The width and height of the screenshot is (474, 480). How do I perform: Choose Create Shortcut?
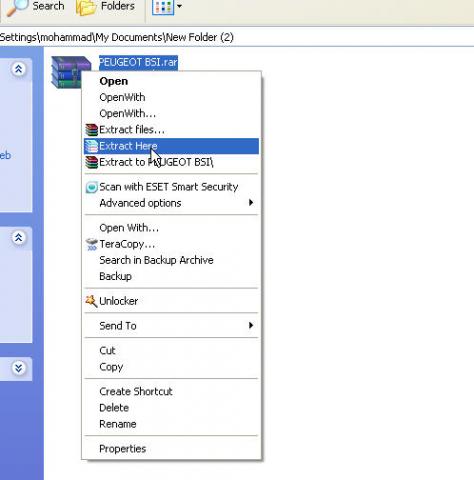pyautogui.click(x=171, y=391)
